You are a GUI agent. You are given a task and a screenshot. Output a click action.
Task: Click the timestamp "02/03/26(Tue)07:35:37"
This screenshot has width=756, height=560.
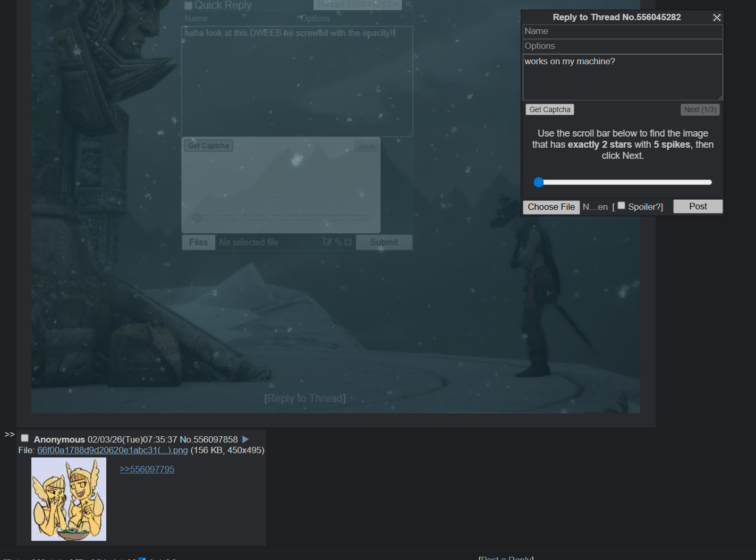(x=132, y=439)
